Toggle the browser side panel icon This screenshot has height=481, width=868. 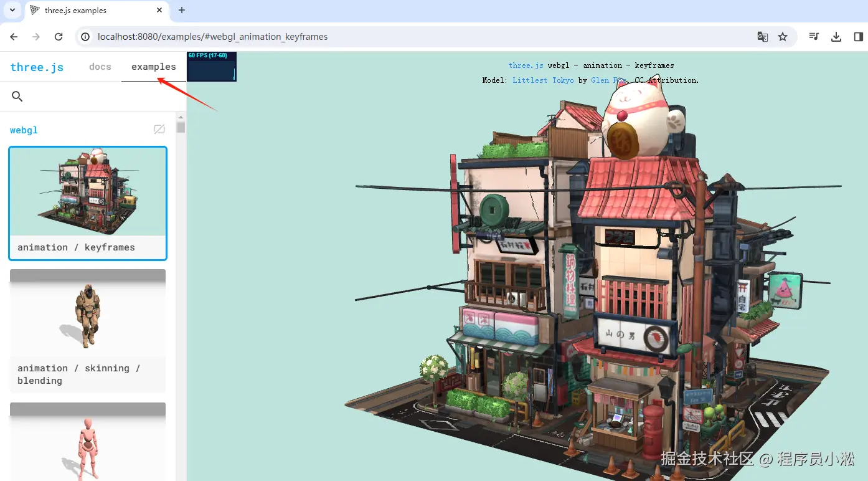pos(858,37)
